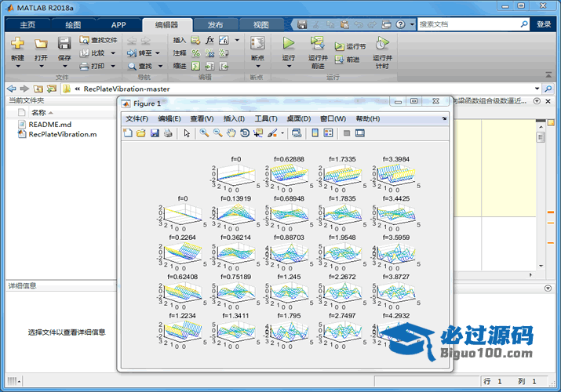Click the back arrow in the folder toolbar
Screen dimensions: 561x392
(12, 89)
